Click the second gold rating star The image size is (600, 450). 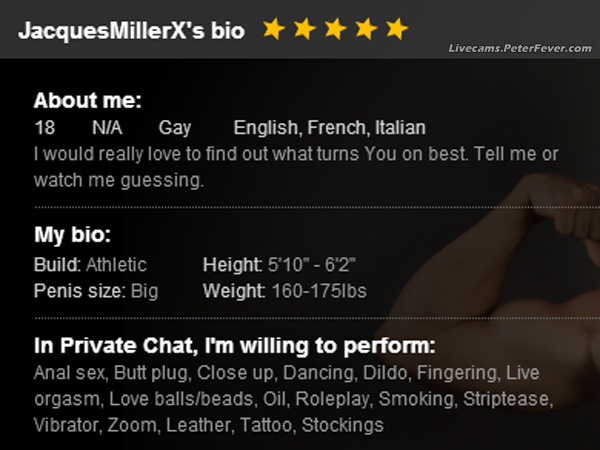click(x=304, y=29)
